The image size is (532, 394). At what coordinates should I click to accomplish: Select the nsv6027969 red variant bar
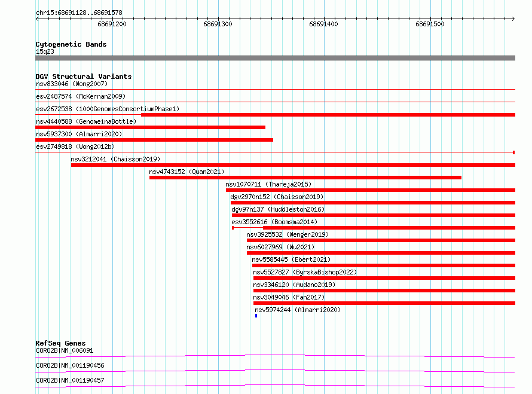381,253
